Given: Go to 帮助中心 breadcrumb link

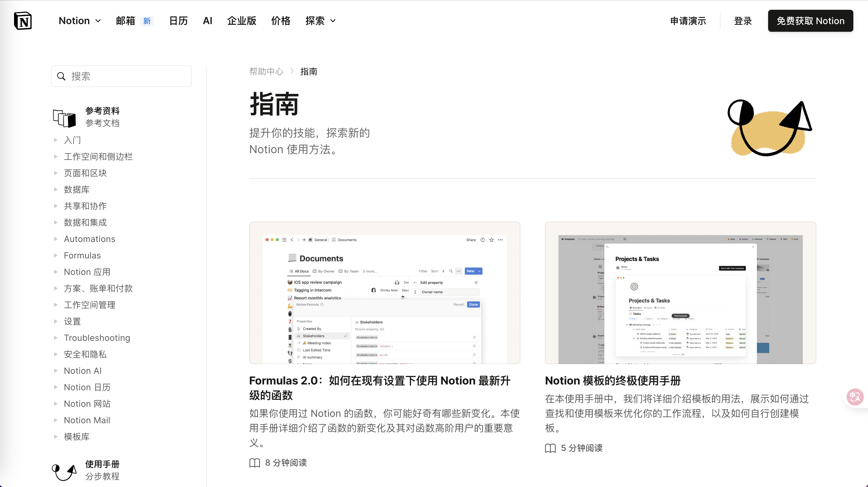Looking at the screenshot, I should click(266, 71).
